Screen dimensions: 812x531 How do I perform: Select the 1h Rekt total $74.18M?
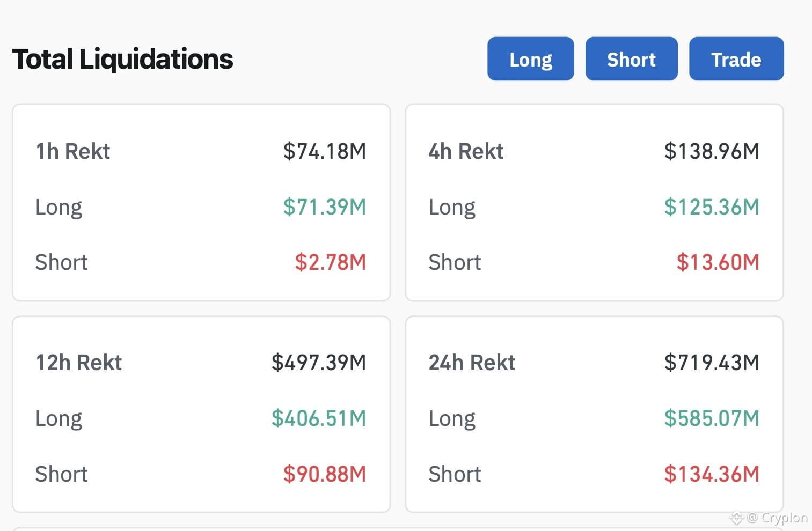(x=325, y=151)
